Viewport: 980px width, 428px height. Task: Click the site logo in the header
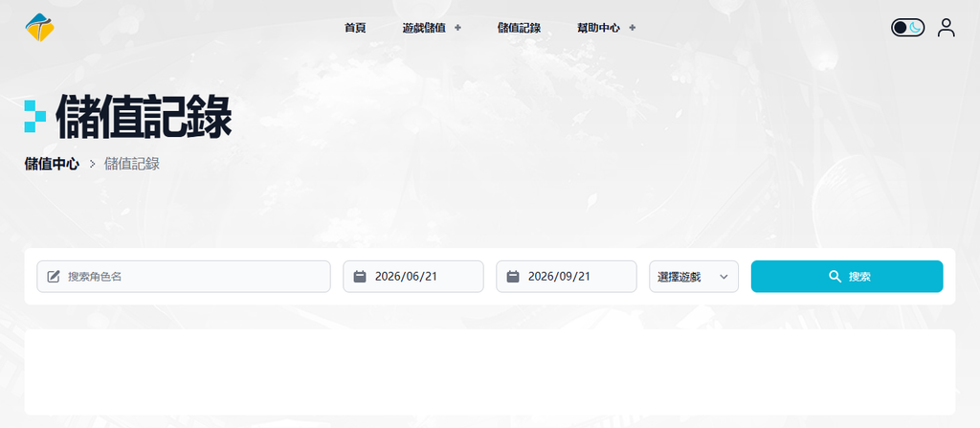(x=39, y=28)
